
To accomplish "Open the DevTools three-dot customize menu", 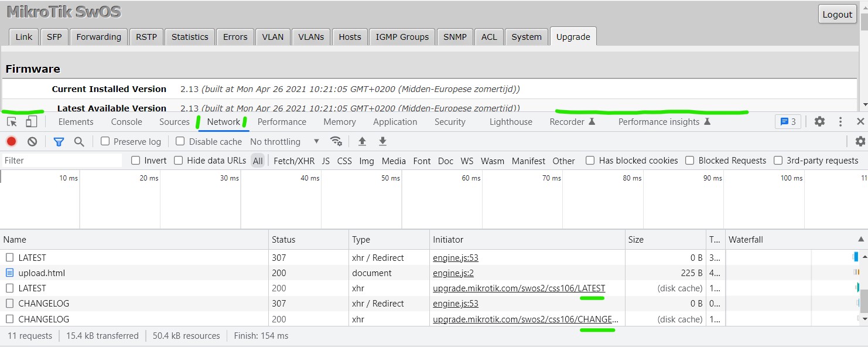I will 840,121.
